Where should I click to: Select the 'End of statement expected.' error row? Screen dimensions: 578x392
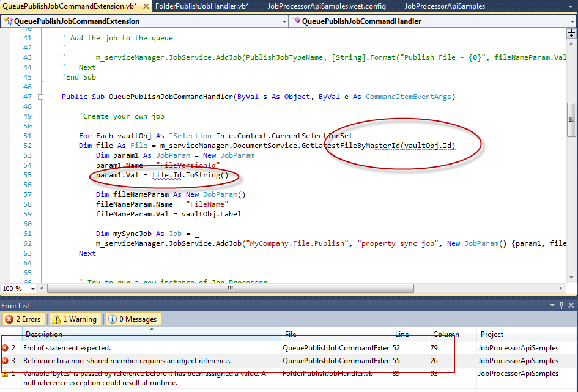click(289, 348)
